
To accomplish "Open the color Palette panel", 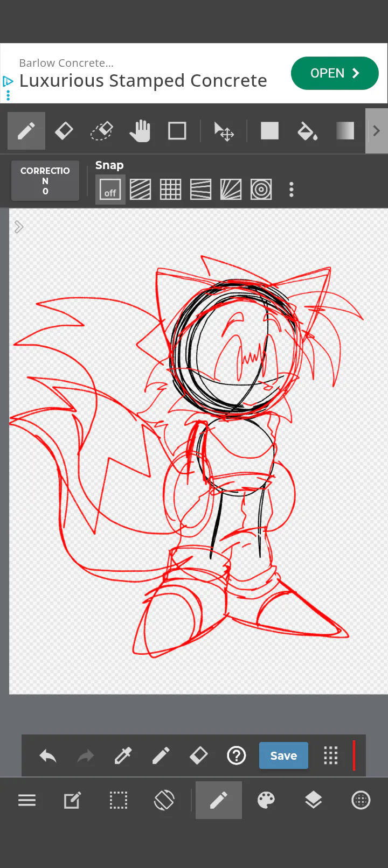I will click(x=266, y=800).
